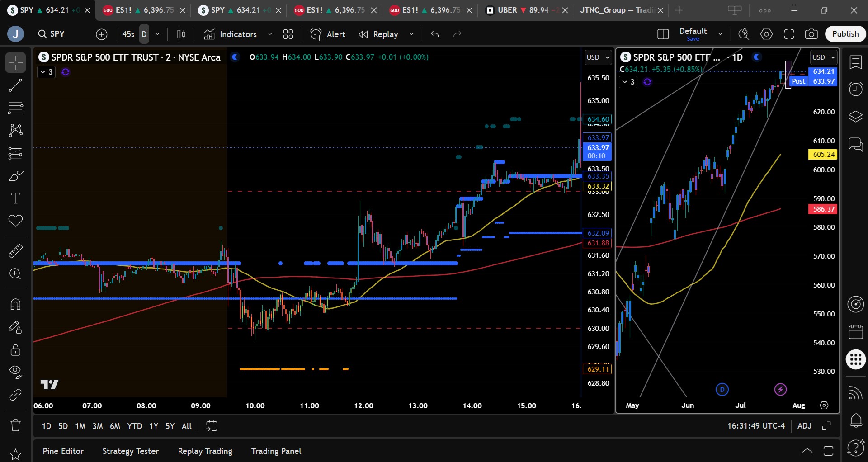868x462 pixels.
Task: Select the crosshair cursor tool
Action: tap(15, 62)
